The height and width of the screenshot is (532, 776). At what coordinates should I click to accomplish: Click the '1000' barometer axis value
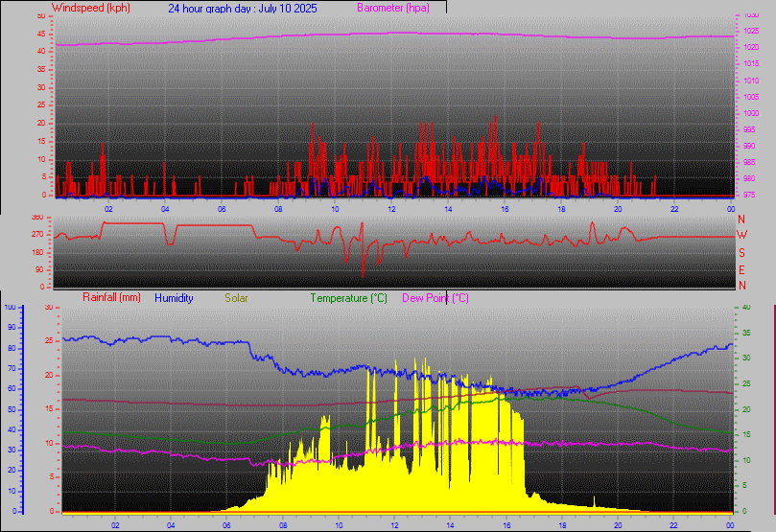coord(751,113)
